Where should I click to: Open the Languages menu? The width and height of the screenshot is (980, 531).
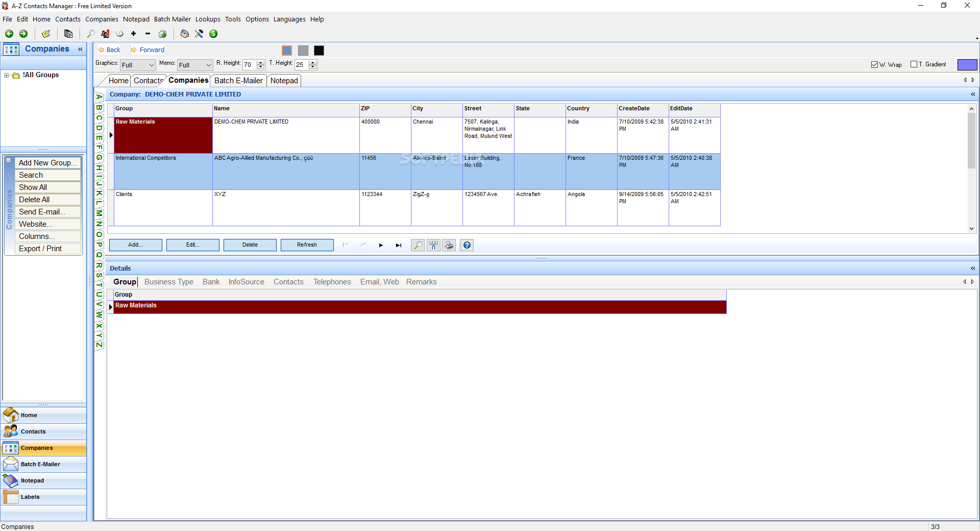(289, 19)
